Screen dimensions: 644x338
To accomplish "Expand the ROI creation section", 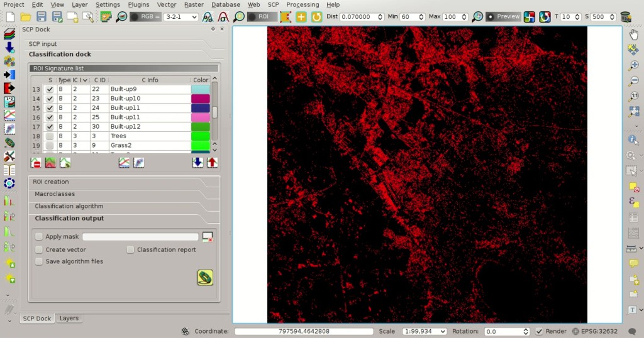I will point(124,182).
